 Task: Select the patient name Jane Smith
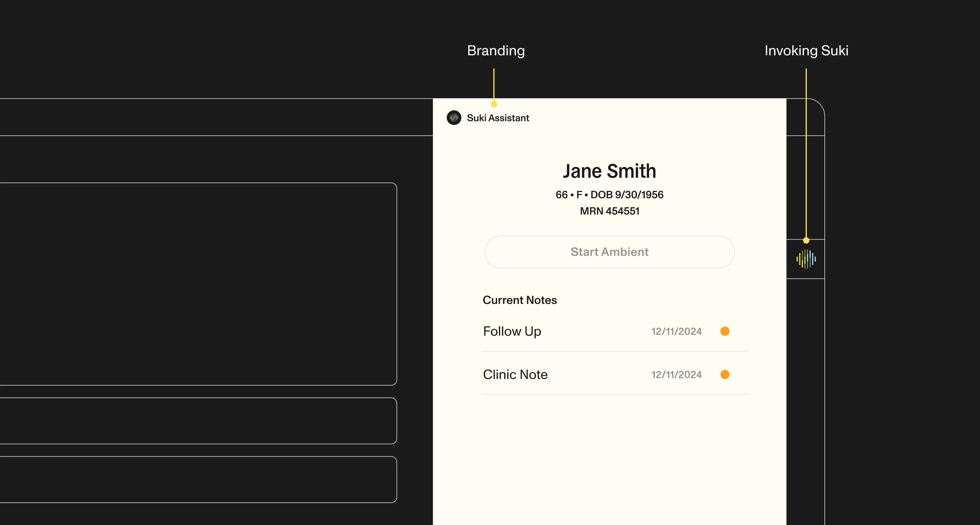pos(609,171)
